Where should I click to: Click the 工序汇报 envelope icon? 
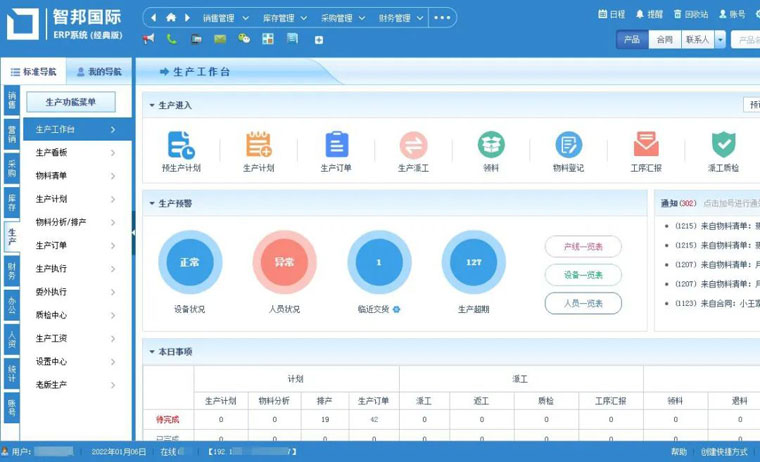tap(646, 146)
